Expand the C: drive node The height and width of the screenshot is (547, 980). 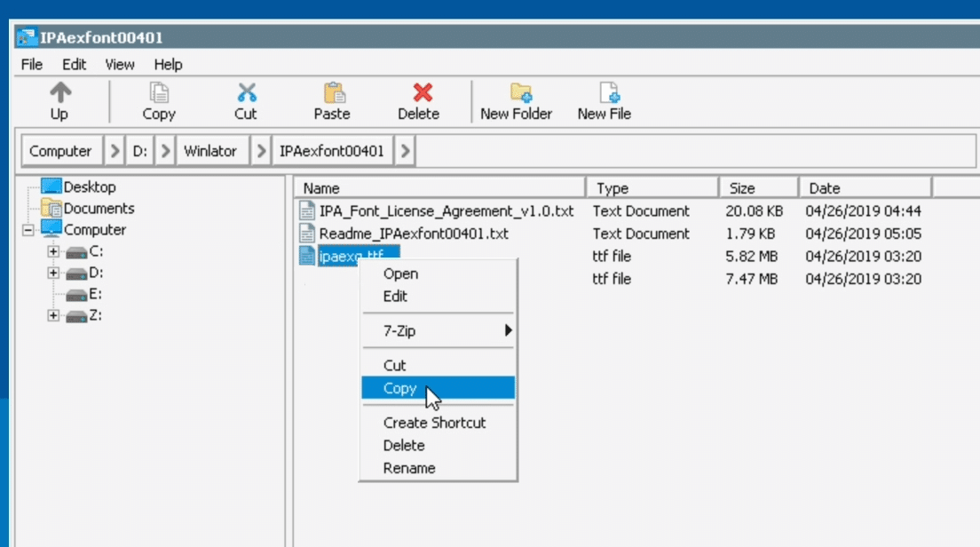coord(53,251)
